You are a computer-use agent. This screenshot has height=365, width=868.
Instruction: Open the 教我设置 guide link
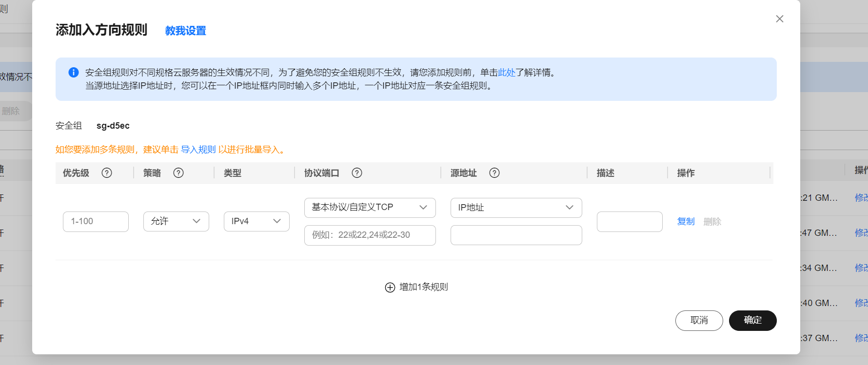(x=186, y=31)
